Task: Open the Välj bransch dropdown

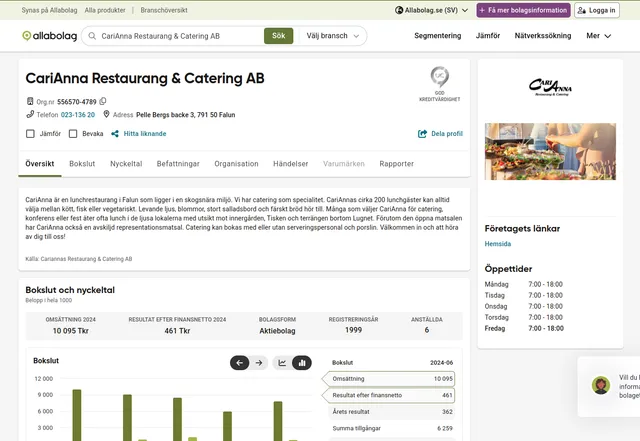Action: point(333,36)
